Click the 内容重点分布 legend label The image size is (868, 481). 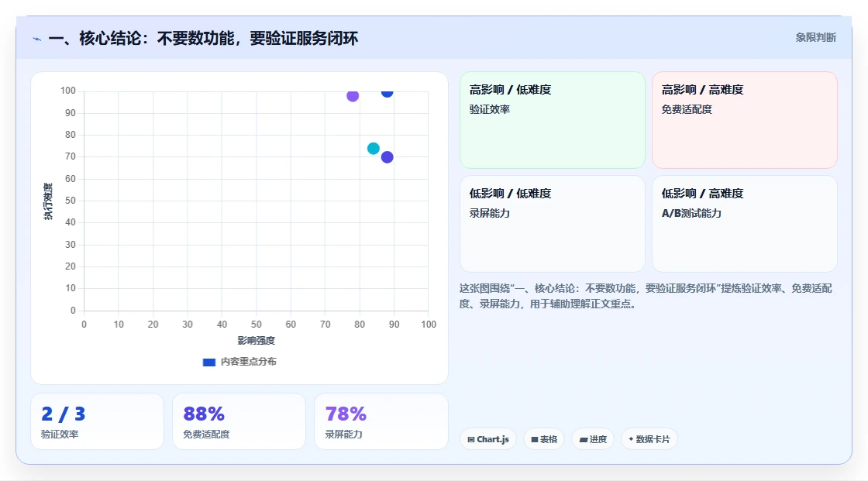[x=249, y=362]
